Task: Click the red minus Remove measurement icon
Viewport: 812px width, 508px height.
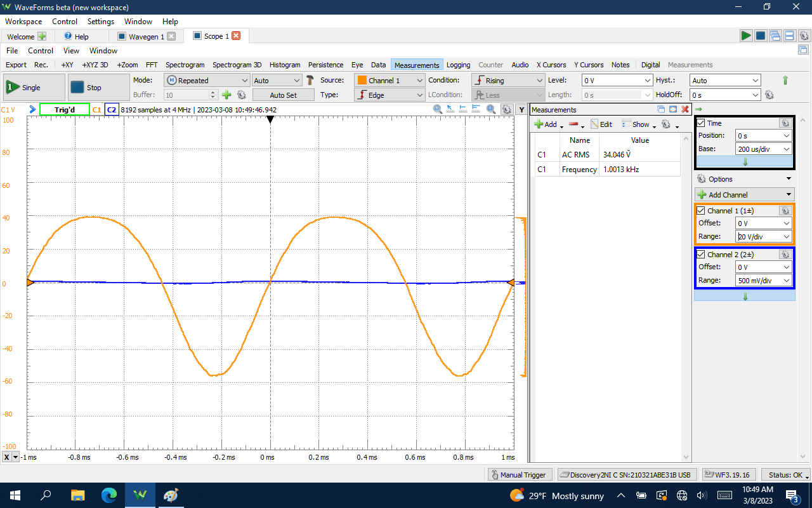Action: (x=573, y=124)
